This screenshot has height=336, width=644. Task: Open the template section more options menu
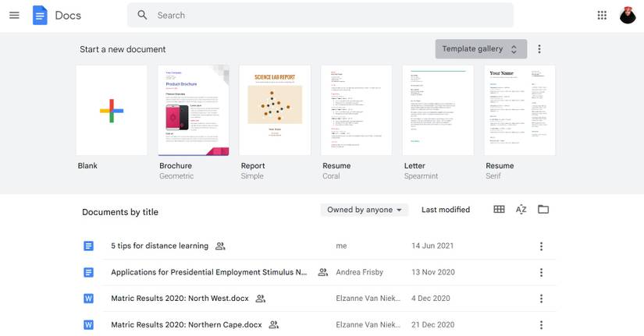pyautogui.click(x=539, y=49)
